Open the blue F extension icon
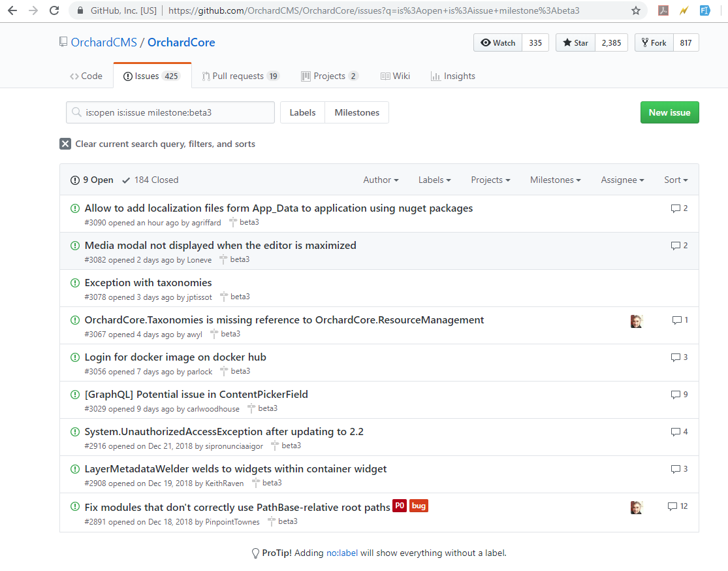This screenshot has height=571, width=728. pyautogui.click(x=704, y=10)
